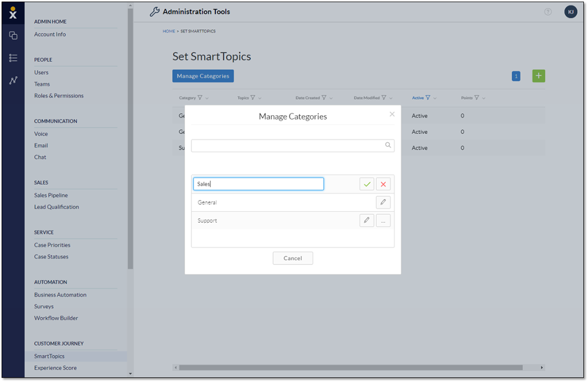
Task: Confirm the Sales category with green checkmark
Action: [x=366, y=184]
